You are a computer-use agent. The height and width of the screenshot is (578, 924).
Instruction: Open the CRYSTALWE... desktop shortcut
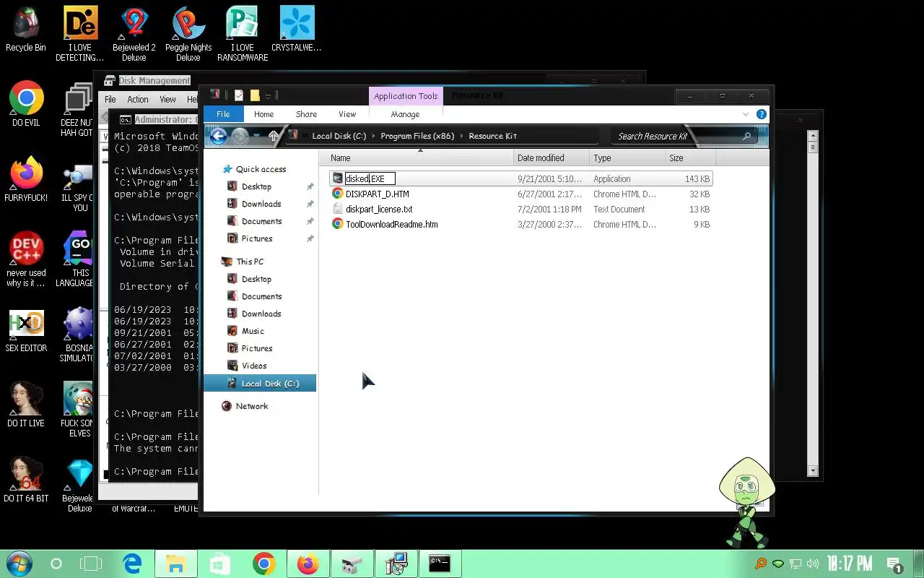tap(296, 30)
